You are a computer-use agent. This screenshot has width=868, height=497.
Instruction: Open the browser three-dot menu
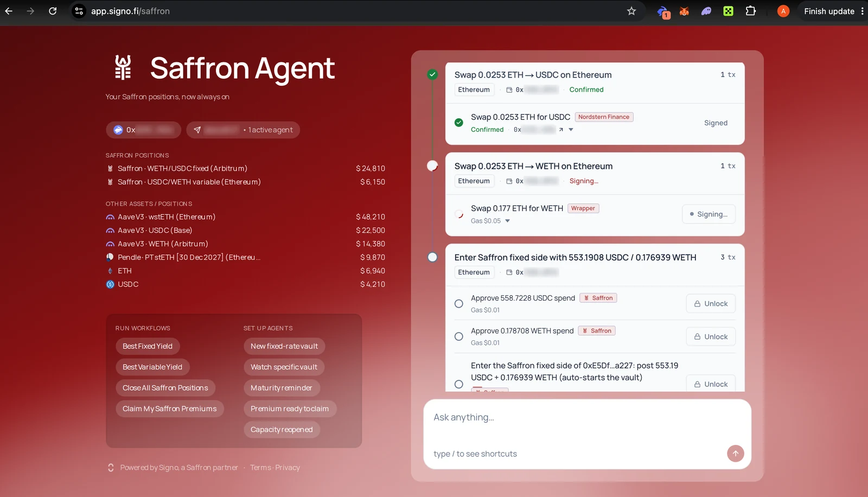862,11
